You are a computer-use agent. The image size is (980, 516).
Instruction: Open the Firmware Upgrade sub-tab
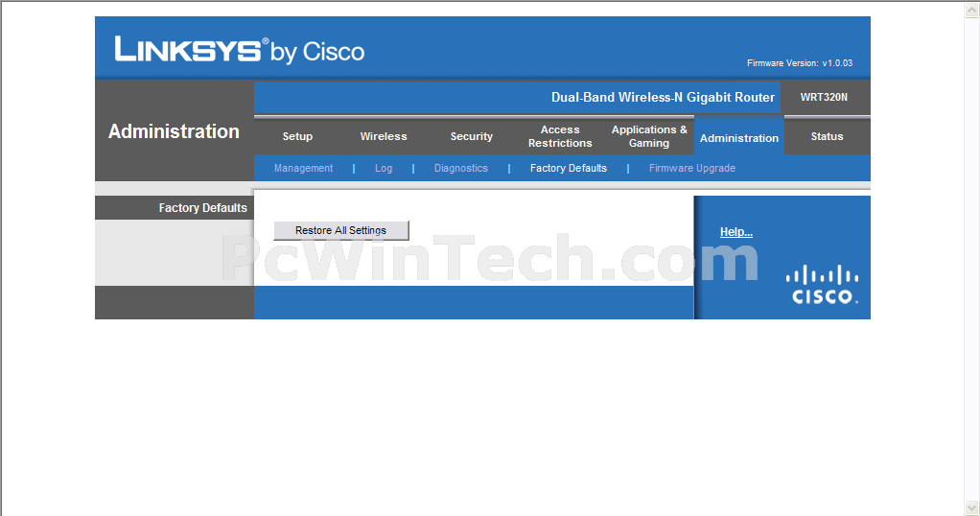point(692,168)
